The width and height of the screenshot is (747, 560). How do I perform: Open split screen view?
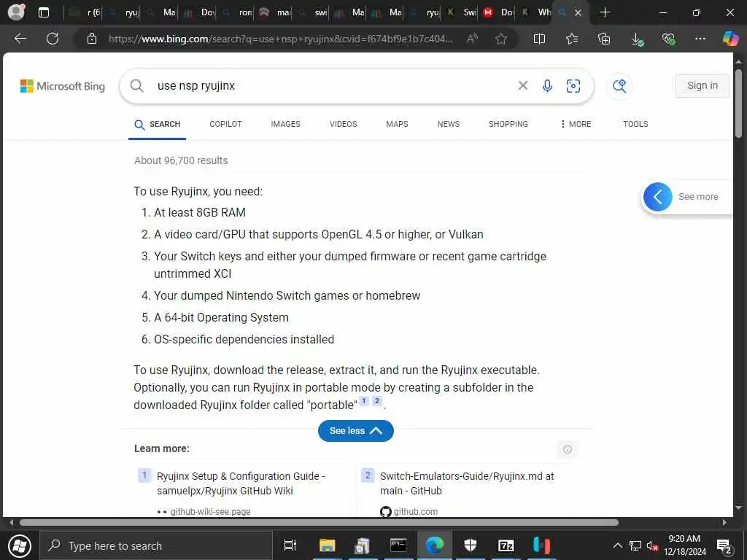(x=539, y=39)
